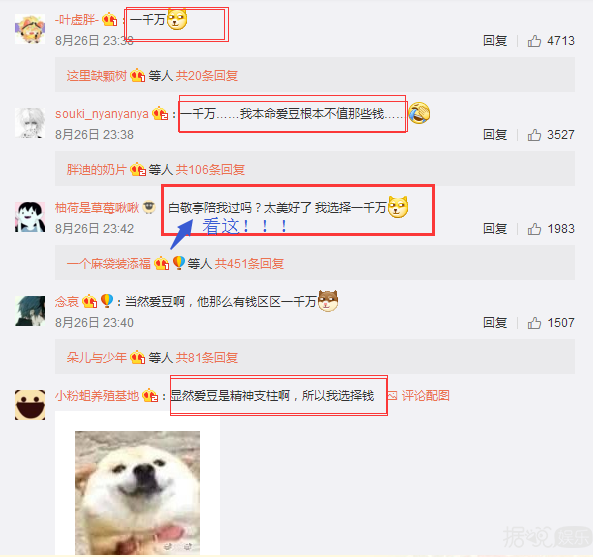The image size is (593, 557).
Task: Click username 一个麻袋装添福
Action: 109,264
